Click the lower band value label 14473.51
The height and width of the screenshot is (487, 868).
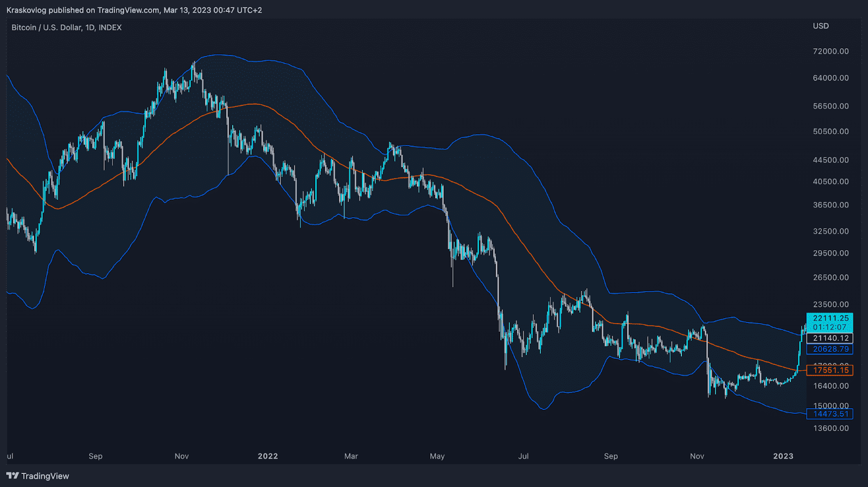click(830, 414)
